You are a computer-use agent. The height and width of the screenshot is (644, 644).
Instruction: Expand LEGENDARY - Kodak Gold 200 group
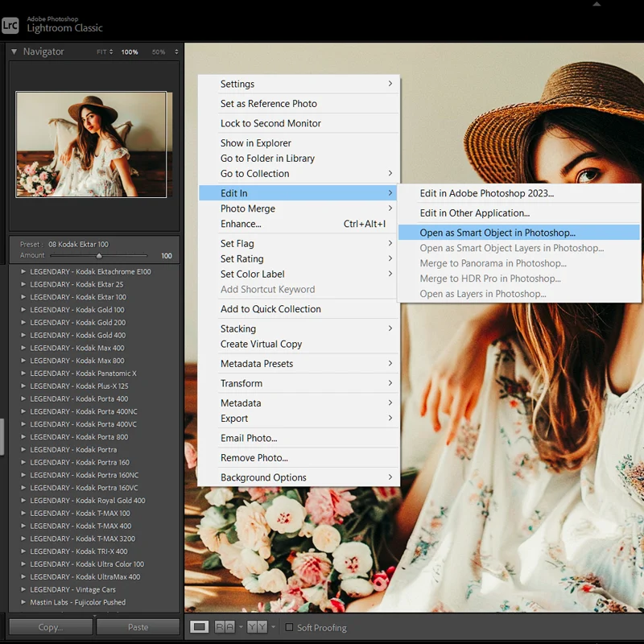click(23, 323)
